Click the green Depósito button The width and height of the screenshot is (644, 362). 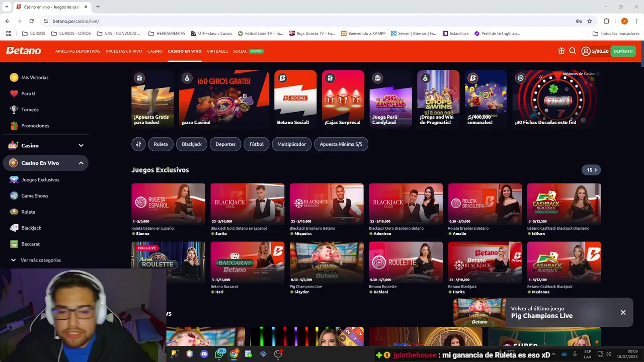623,51
